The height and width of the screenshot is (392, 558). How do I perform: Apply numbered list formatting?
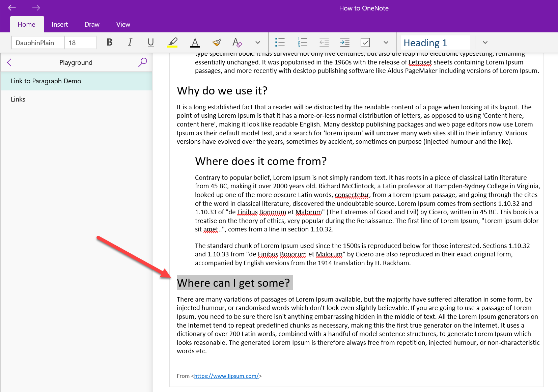tap(302, 43)
